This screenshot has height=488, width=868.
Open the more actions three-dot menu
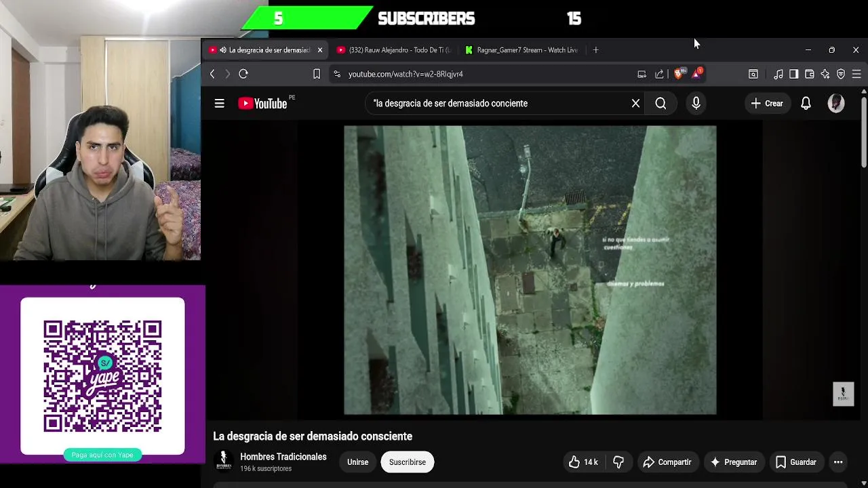coord(838,462)
